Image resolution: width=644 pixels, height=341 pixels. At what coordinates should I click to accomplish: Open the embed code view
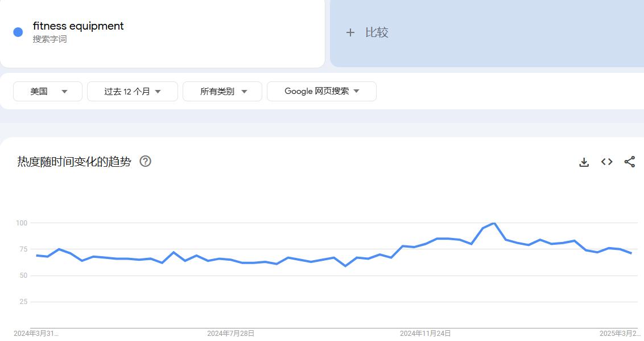coord(606,162)
